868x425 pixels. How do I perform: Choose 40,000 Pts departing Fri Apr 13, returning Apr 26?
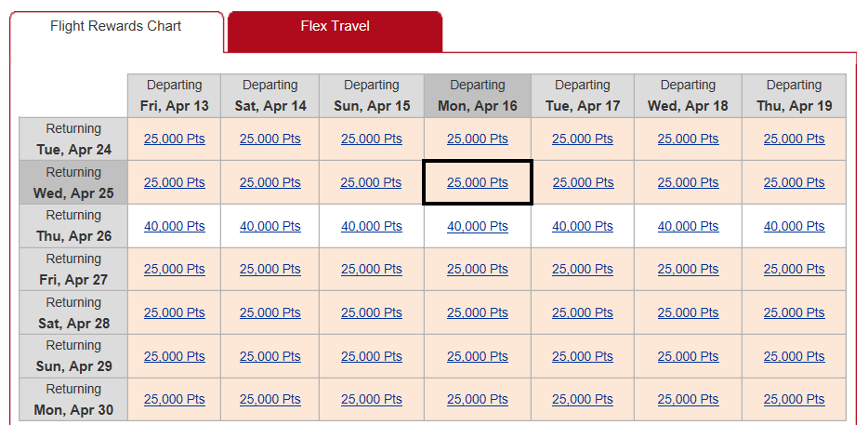point(175,226)
